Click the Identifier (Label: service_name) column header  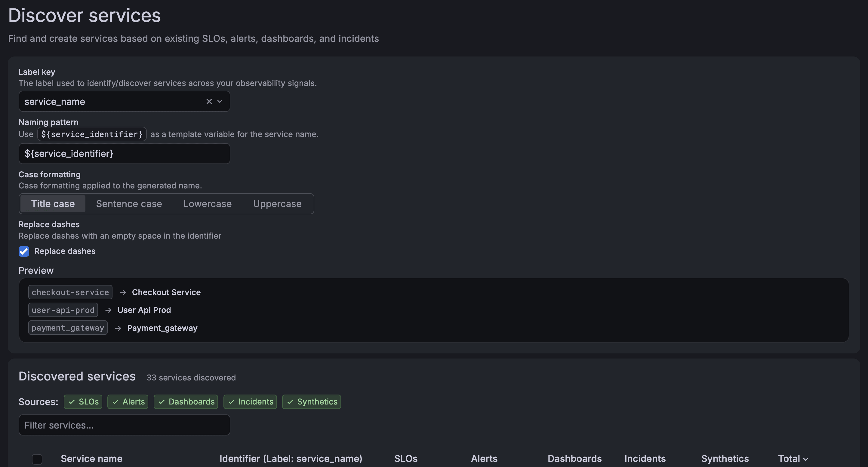coord(291,459)
